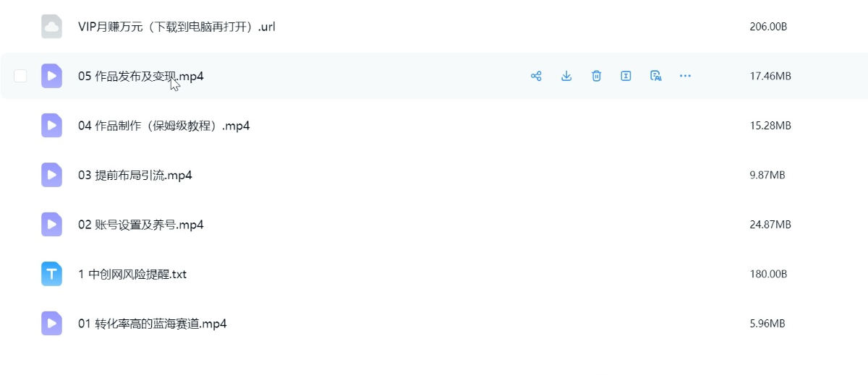Open 1 中创网风险提醒.txt file name
The image size is (868, 375).
(x=132, y=275)
